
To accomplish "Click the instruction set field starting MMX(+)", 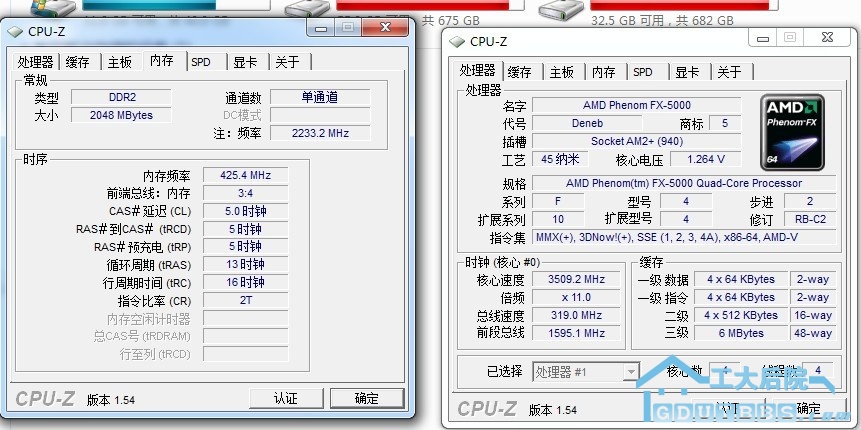I will pos(684,237).
